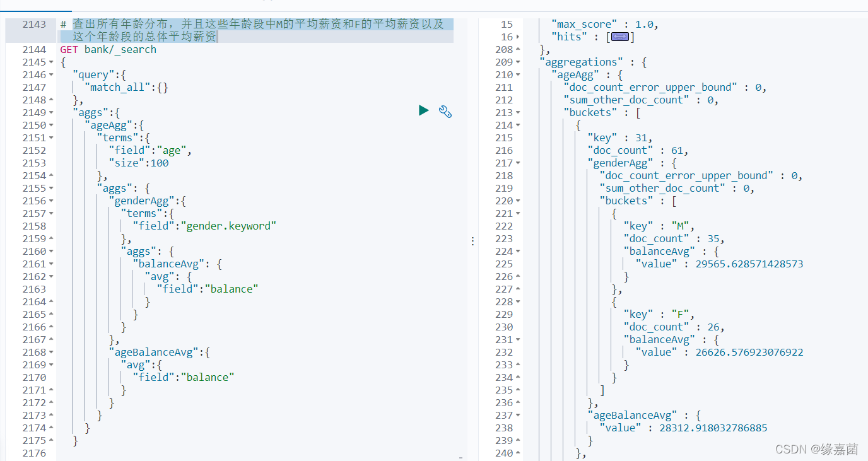868x461 pixels.
Task: Click line number 2144 in gutter
Action: (34, 50)
